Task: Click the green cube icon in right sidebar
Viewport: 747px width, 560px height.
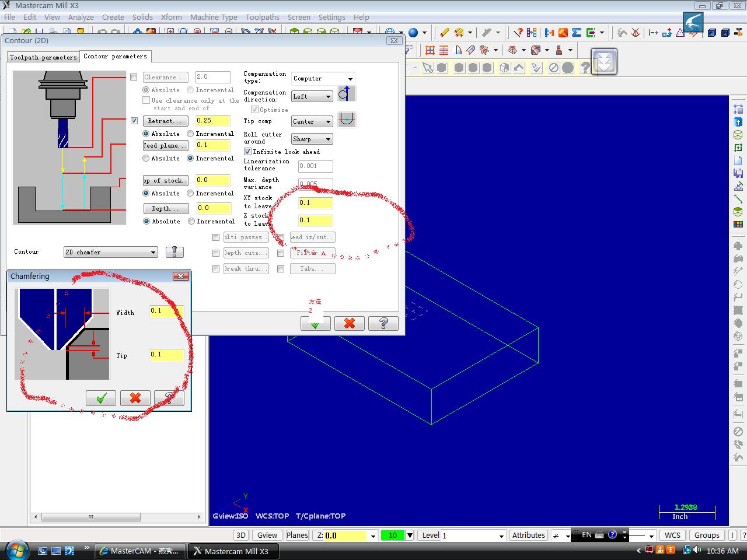Action: [738, 212]
